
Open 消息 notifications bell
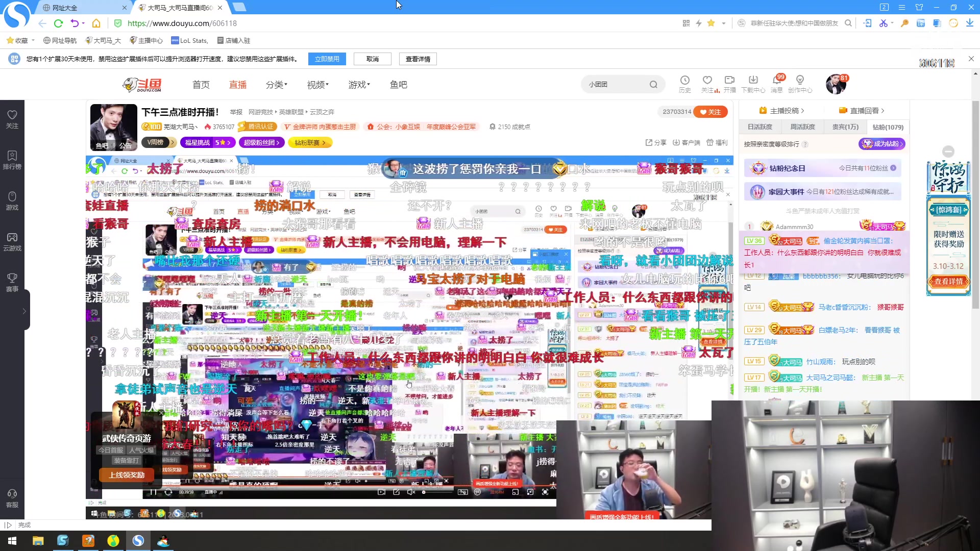(x=777, y=84)
